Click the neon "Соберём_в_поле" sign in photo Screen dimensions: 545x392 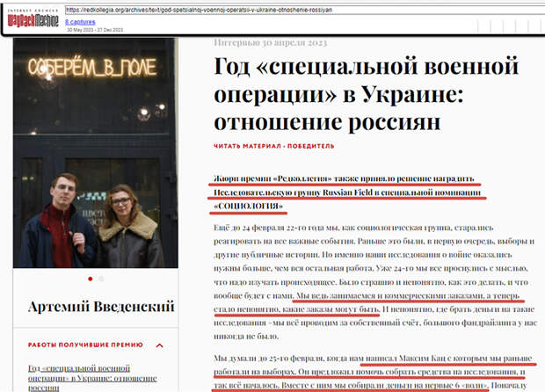92,68
